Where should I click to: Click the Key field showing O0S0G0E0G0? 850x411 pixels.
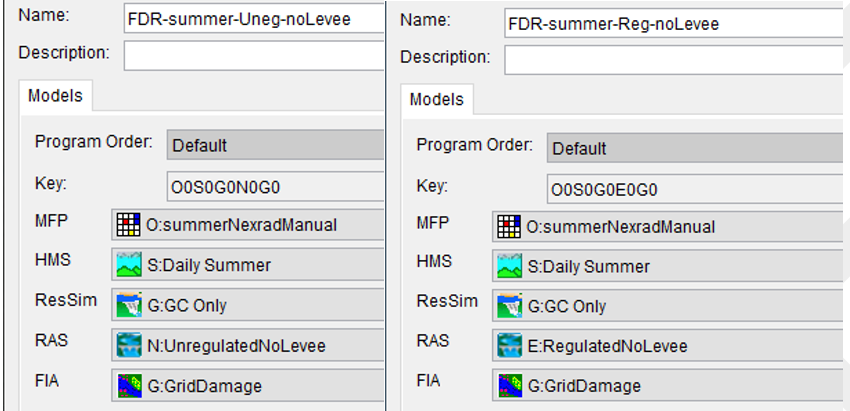695,189
